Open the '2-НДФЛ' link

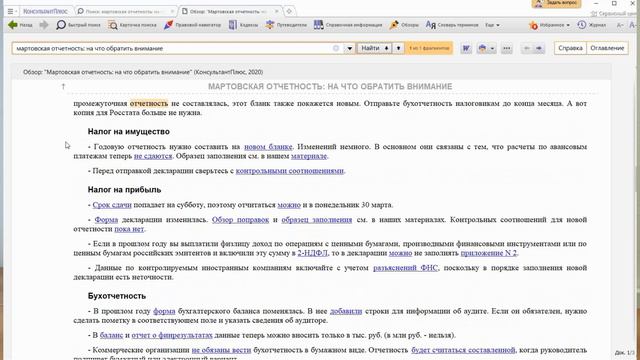pos(312,253)
